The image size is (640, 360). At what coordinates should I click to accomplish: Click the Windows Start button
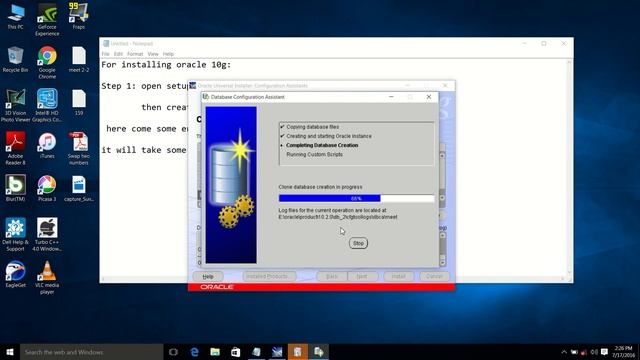[x=10, y=352]
